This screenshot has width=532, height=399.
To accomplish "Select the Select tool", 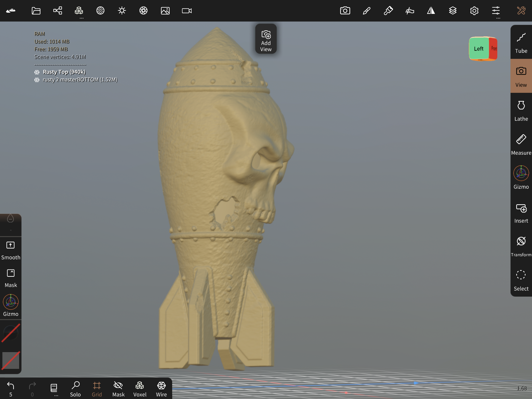I will pyautogui.click(x=521, y=280).
